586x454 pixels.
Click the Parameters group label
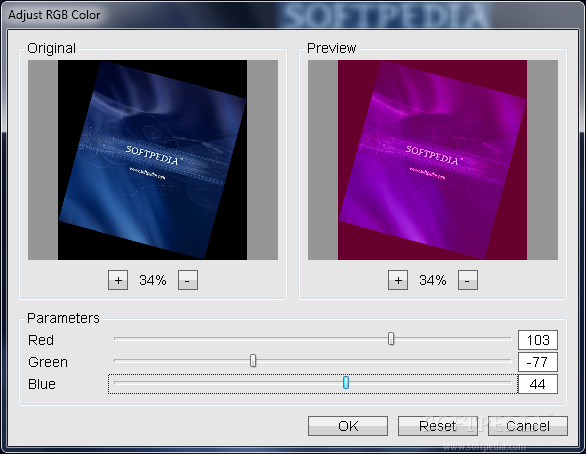coord(63,318)
